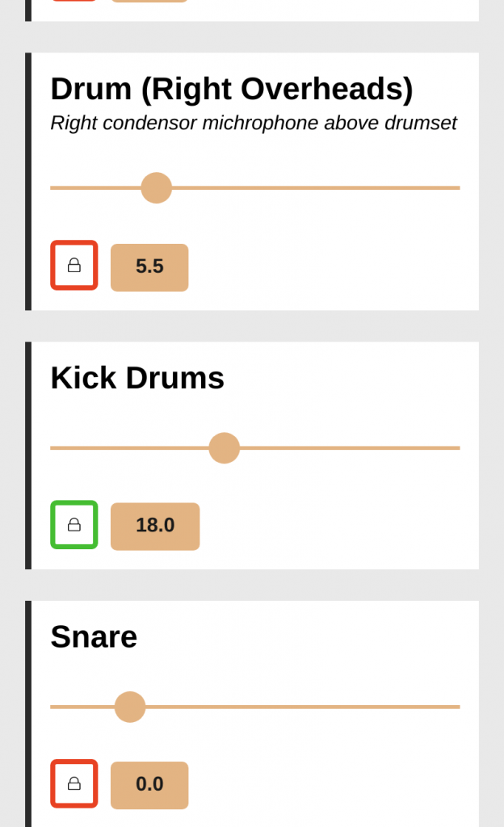
Task: Select the Snare channel title
Action: coord(94,636)
